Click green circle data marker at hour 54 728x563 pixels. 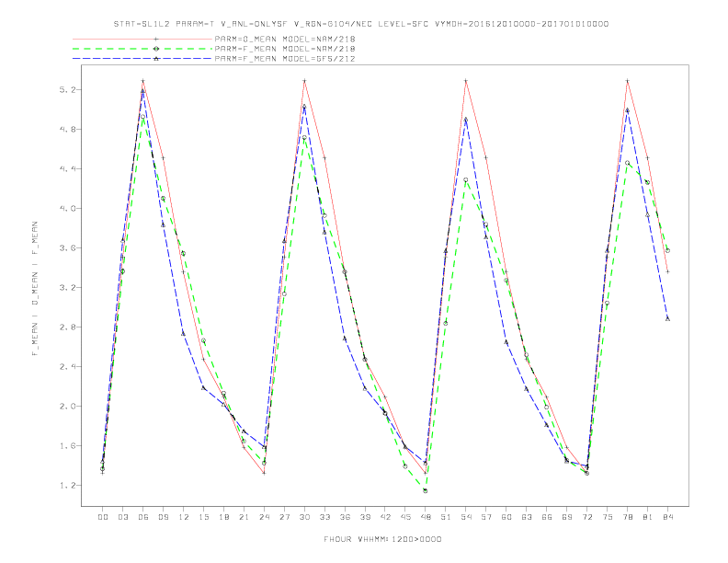(466, 179)
